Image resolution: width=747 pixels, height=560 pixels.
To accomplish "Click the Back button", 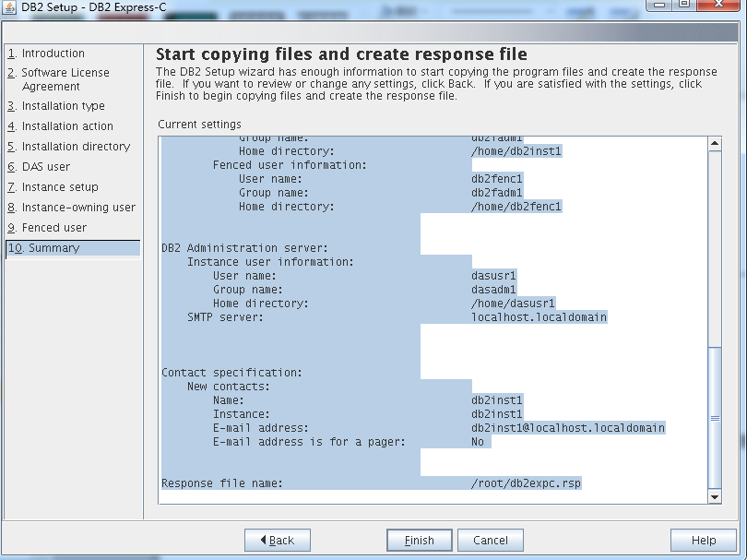I will (278, 540).
